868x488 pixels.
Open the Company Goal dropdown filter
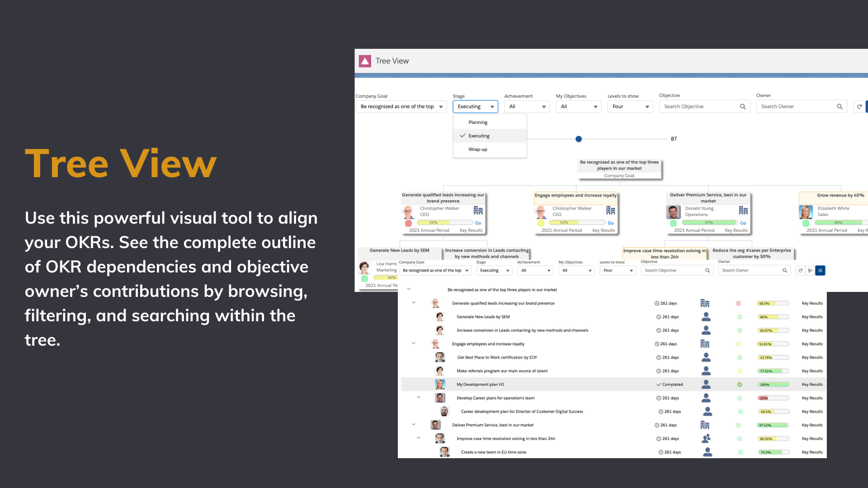pos(401,106)
